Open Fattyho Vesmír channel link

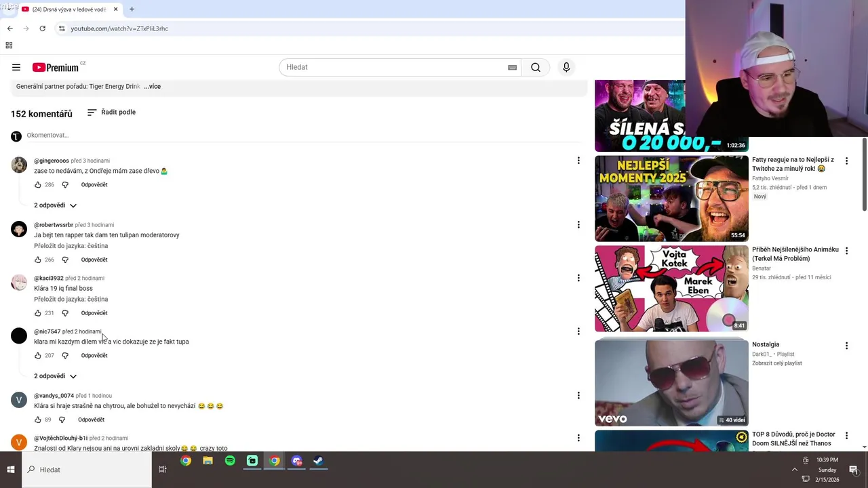pos(770,178)
